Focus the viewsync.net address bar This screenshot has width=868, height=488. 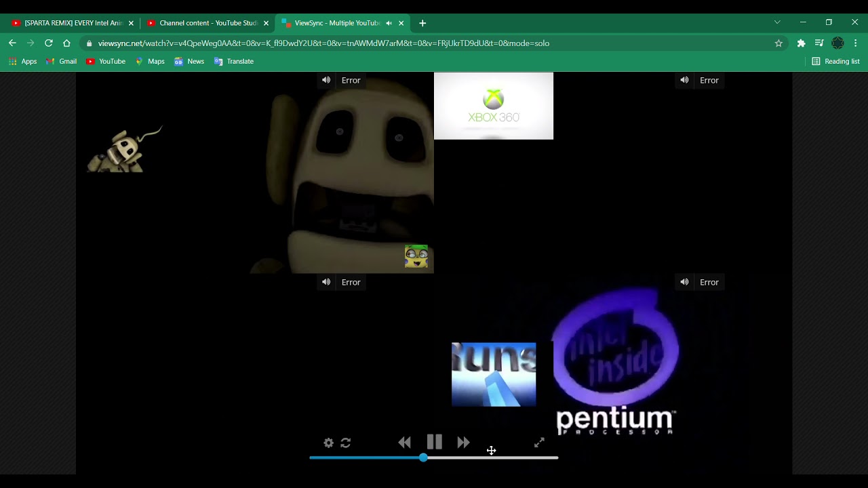[434, 43]
